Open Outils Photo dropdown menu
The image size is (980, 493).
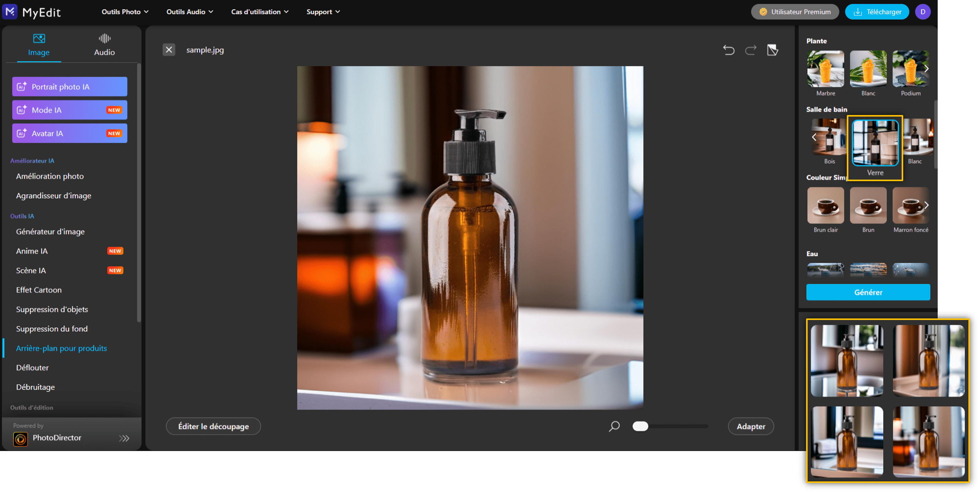point(125,12)
